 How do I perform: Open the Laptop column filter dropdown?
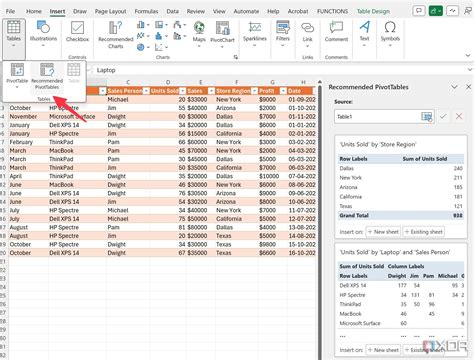pos(103,91)
